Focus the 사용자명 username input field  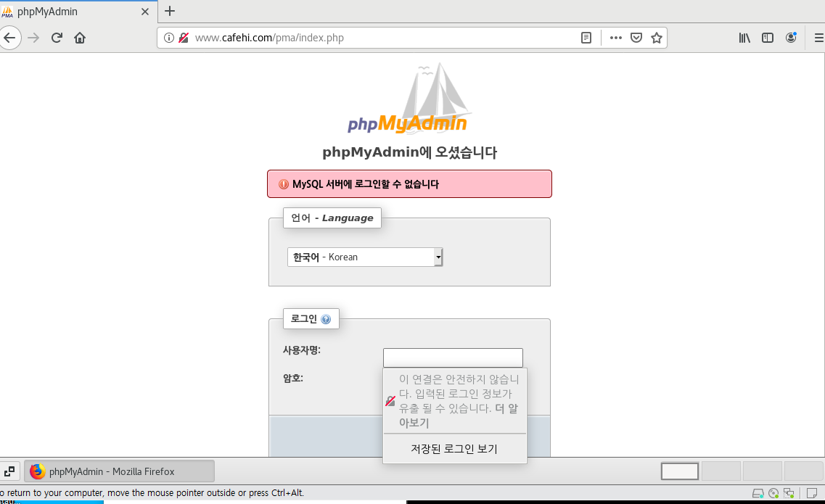point(453,358)
